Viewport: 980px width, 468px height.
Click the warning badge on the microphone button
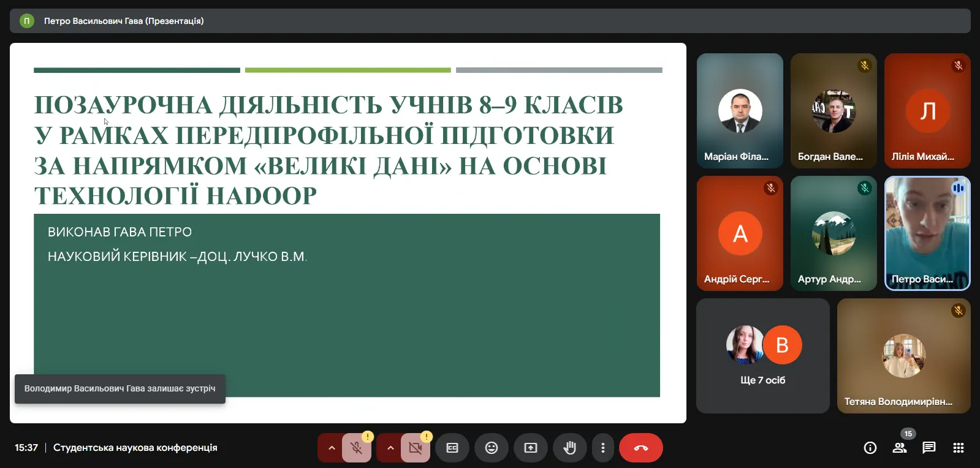point(368,437)
